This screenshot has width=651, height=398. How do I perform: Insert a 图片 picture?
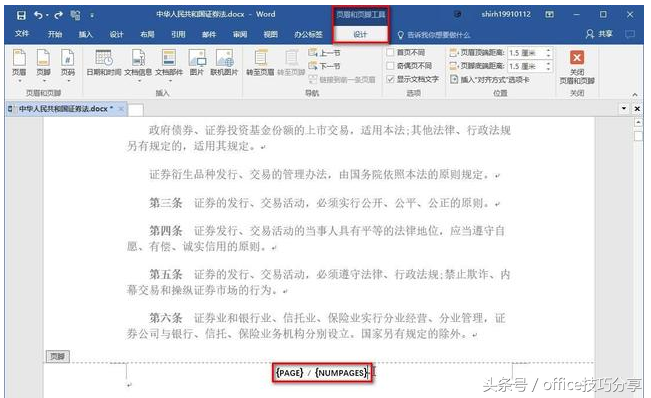point(197,63)
